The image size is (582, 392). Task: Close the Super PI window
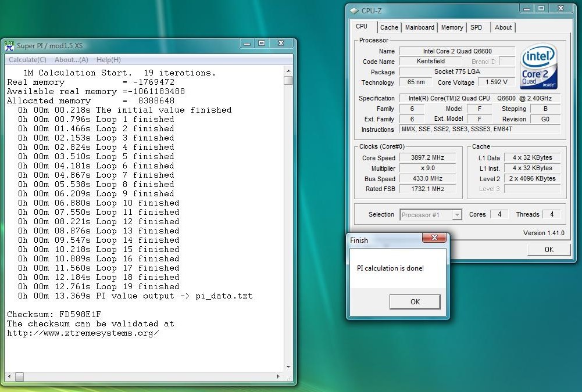click(281, 44)
